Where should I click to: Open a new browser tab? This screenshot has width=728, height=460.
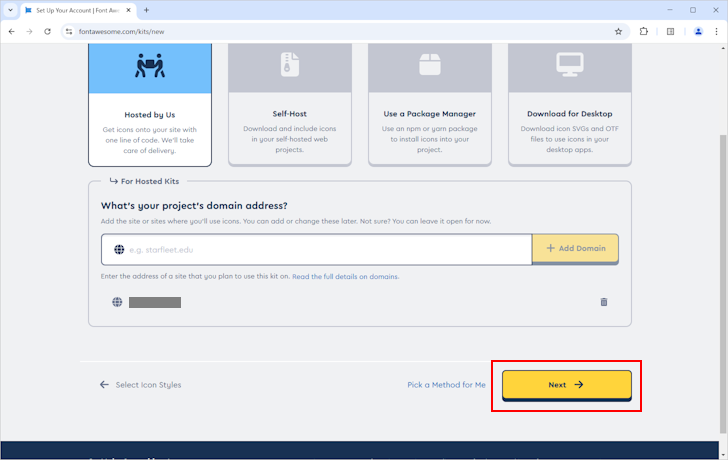point(147,10)
